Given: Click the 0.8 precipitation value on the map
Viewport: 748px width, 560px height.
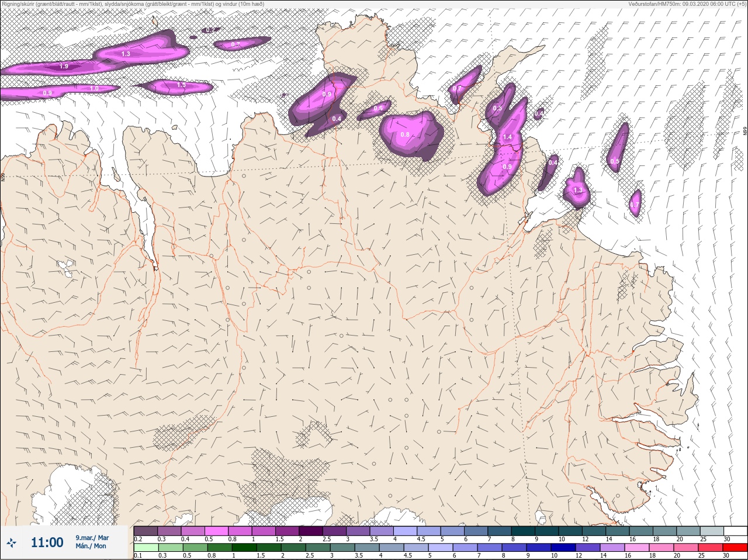Looking at the screenshot, I should [405, 135].
